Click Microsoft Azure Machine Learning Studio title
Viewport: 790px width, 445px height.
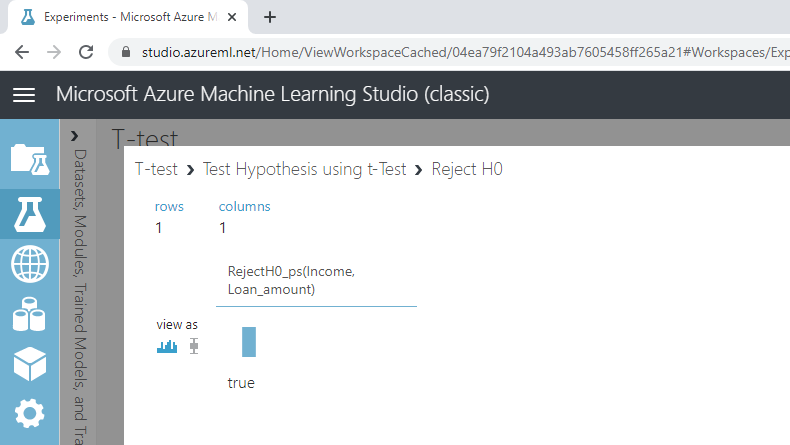tap(273, 94)
